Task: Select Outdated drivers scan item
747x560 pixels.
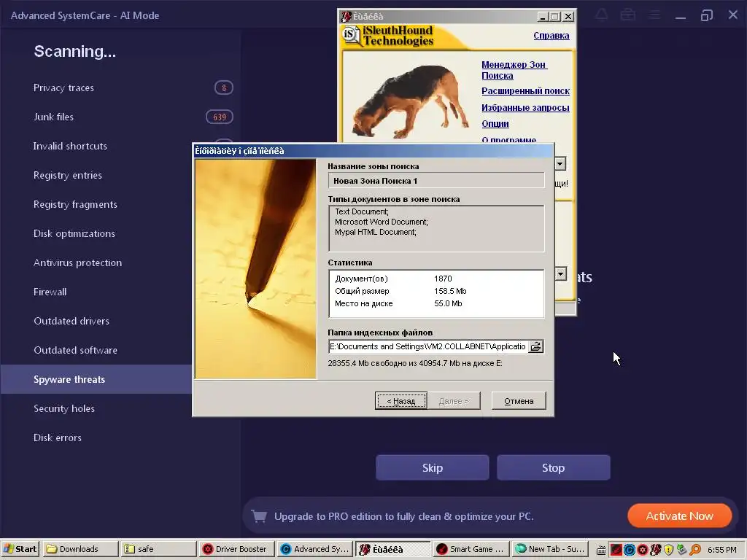Action: 71,321
